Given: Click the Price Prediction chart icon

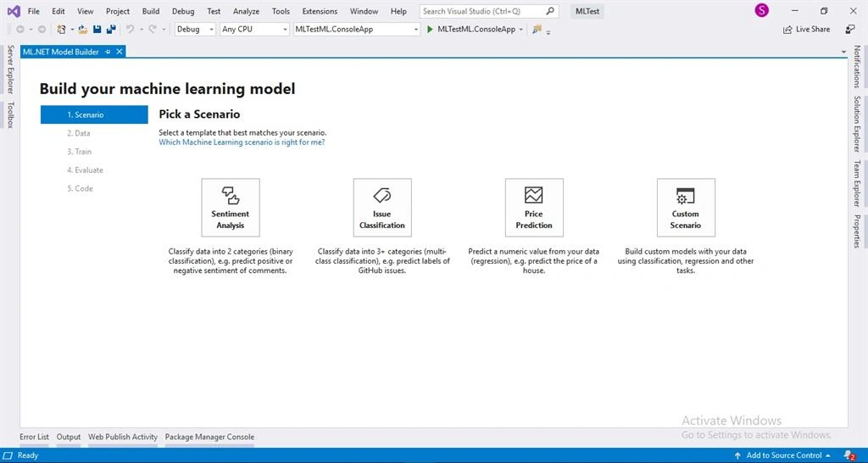Looking at the screenshot, I should click(534, 195).
